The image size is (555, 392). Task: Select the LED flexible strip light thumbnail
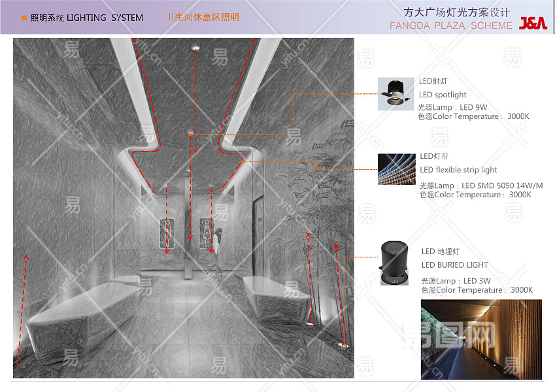click(396, 169)
